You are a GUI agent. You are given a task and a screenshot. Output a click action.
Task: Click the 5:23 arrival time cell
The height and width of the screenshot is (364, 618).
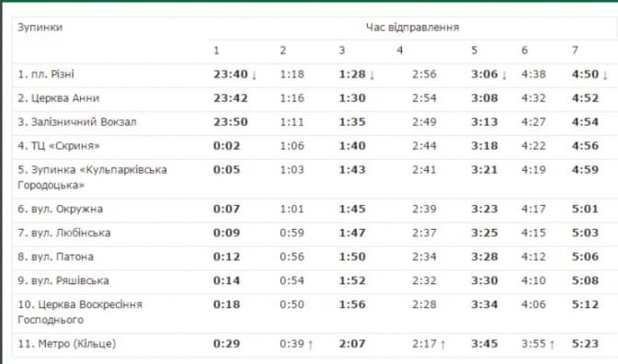click(585, 344)
